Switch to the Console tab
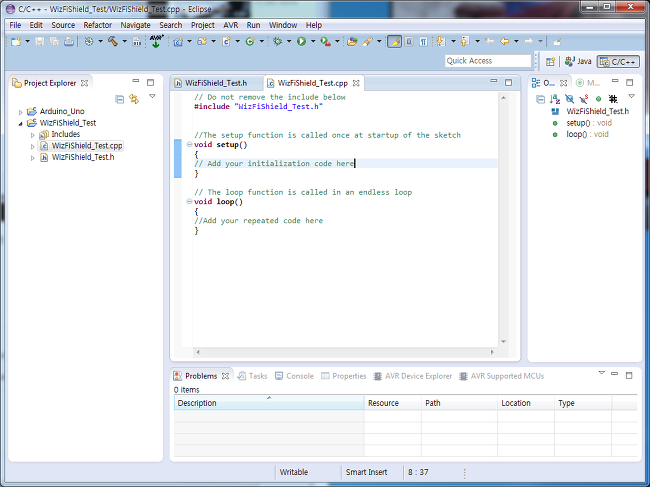 click(294, 376)
